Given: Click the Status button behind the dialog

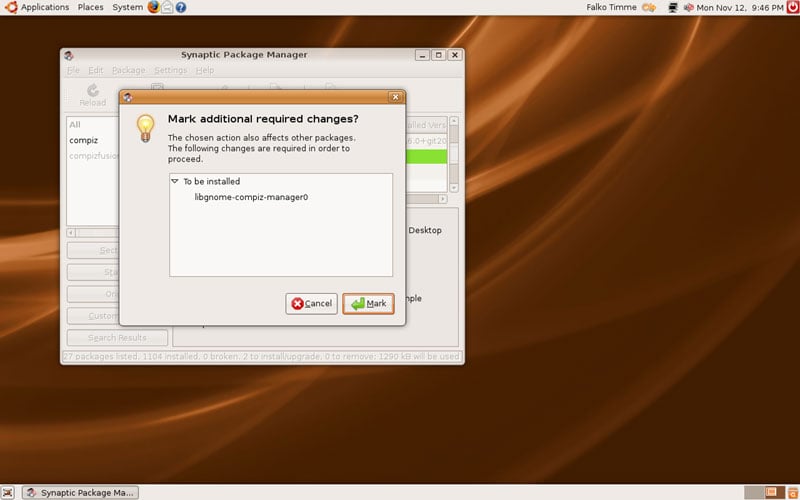Looking at the screenshot, I should [x=93, y=272].
